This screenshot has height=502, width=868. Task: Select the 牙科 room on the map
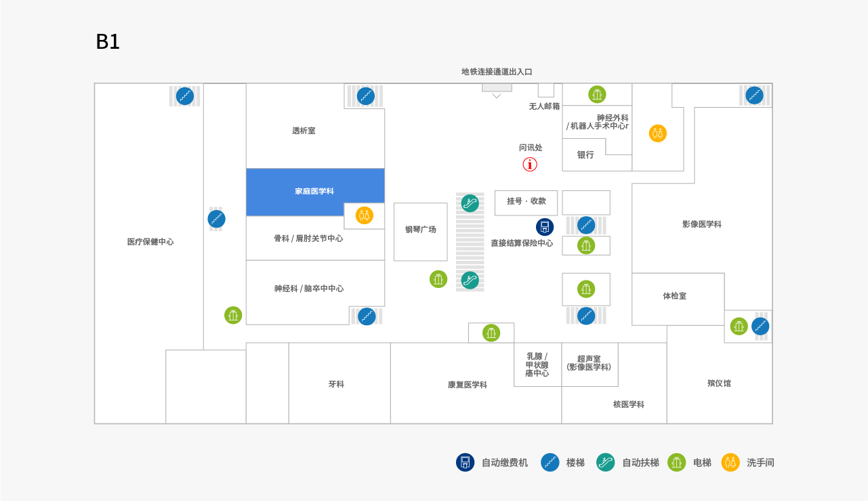click(x=337, y=384)
